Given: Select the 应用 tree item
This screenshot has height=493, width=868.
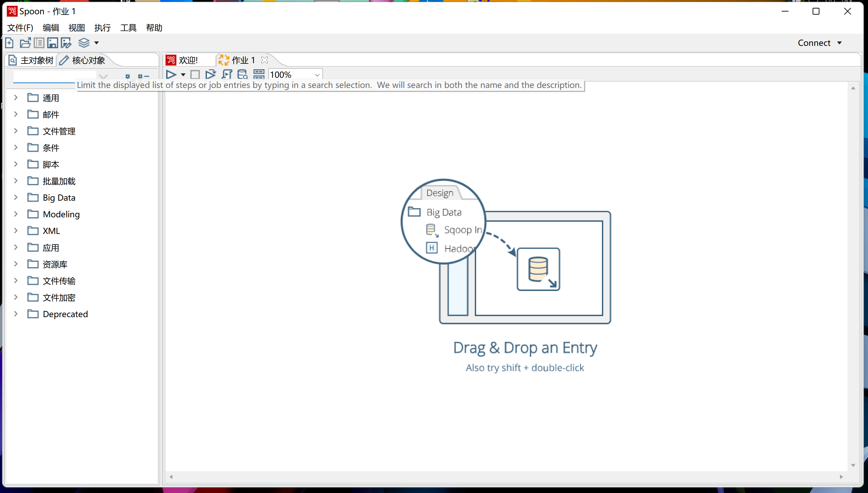Looking at the screenshot, I should (51, 248).
